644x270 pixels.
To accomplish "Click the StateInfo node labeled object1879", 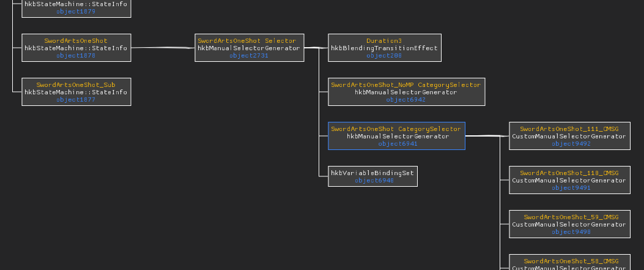I will point(76,7).
